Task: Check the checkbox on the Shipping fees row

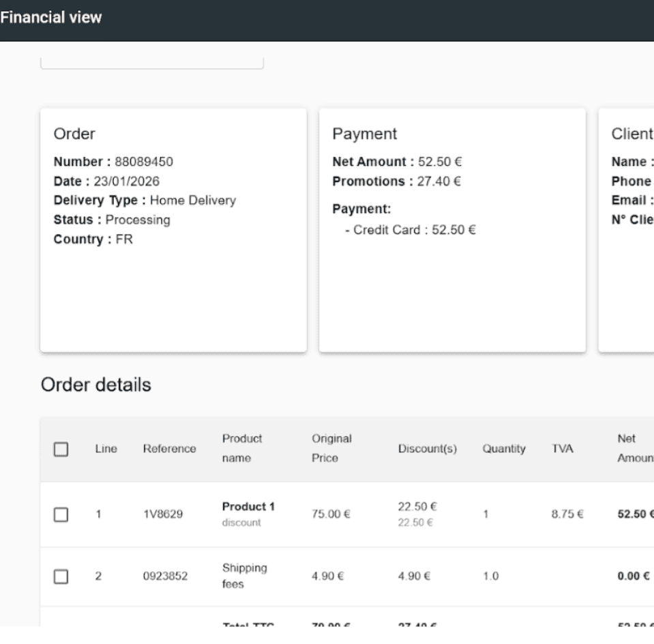Action: (x=61, y=576)
